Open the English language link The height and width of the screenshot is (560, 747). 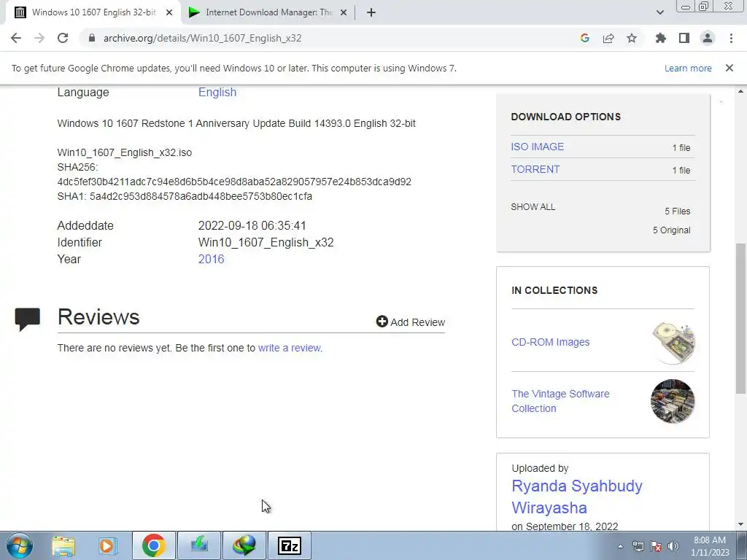point(217,93)
